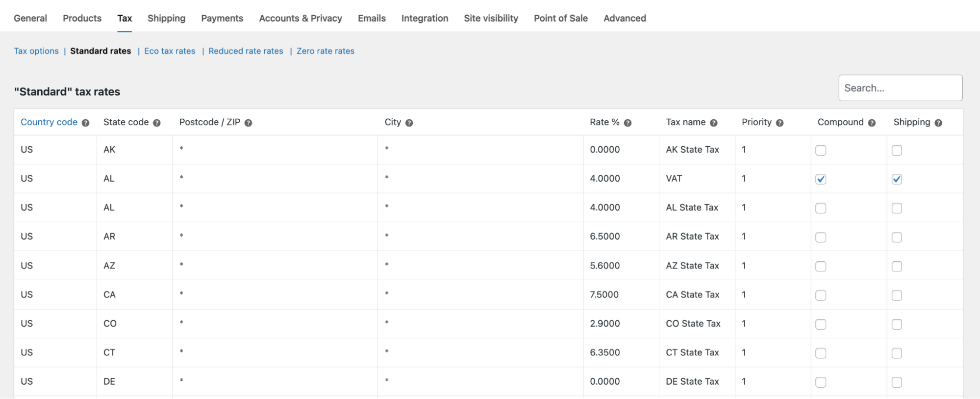Edit rate 7.5000 for CA
980x399 pixels.
pos(621,294)
